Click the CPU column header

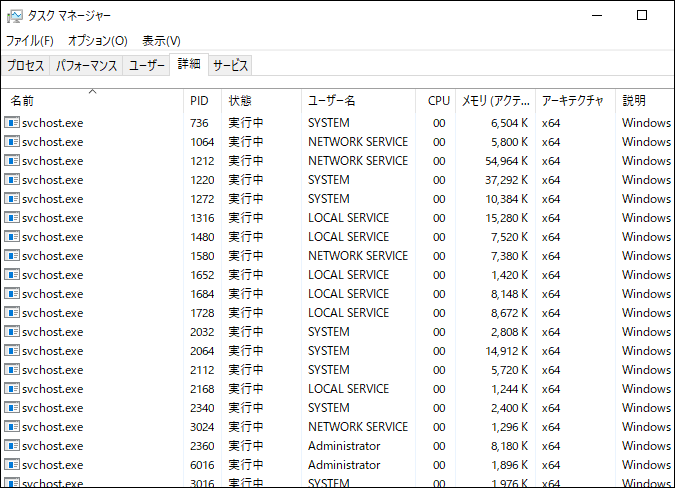[x=439, y=101]
